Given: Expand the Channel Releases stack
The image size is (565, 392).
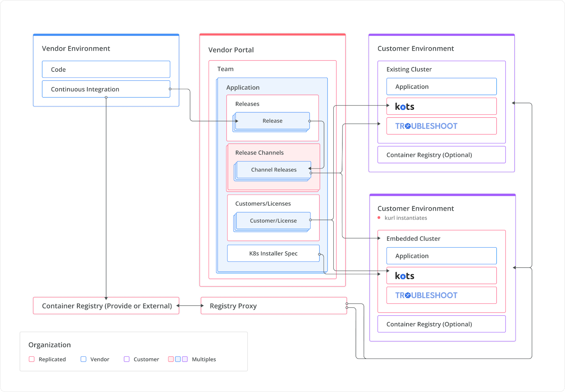Looking at the screenshot, I should click(273, 170).
